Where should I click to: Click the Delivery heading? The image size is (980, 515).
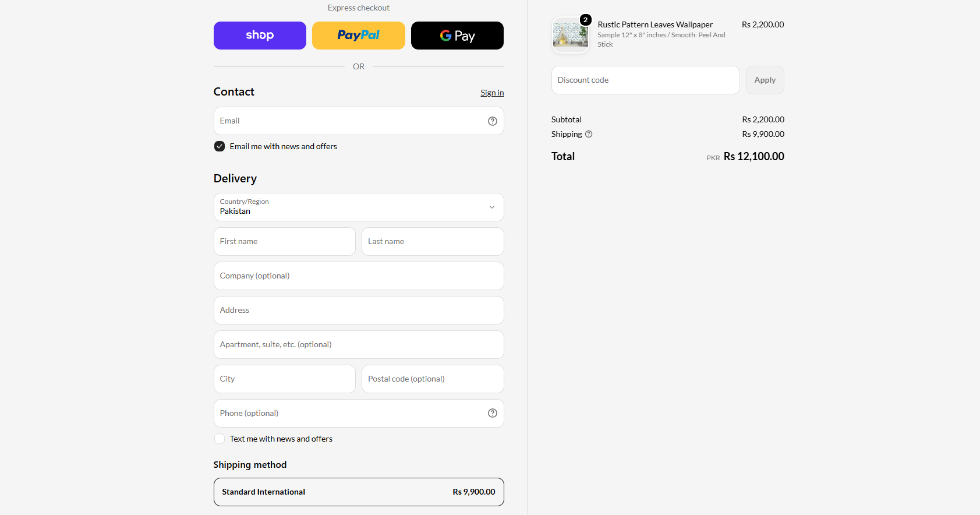[235, 179]
